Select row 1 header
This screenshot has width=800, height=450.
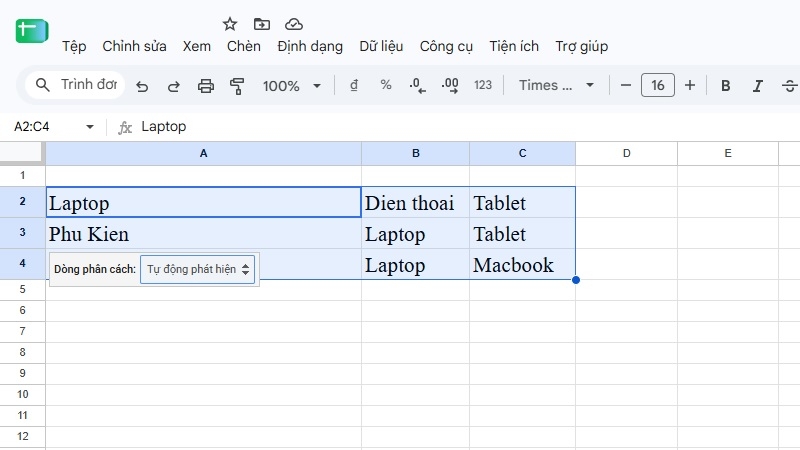tap(22, 176)
